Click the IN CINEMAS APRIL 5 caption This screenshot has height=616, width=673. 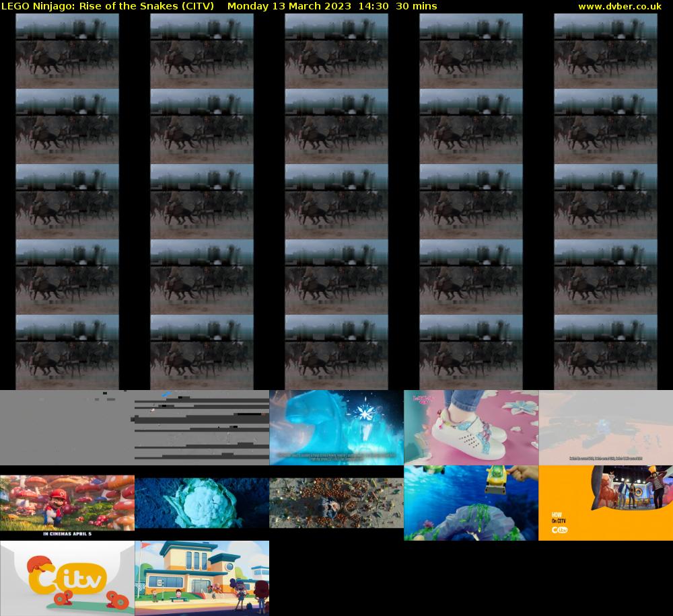point(67,534)
